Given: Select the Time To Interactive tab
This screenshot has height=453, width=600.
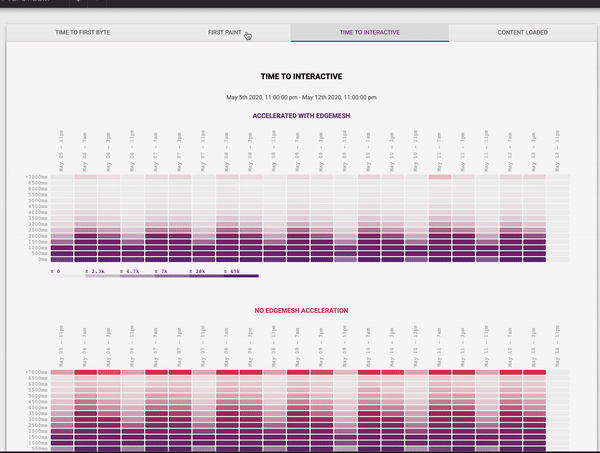Looking at the screenshot, I should tap(370, 33).
